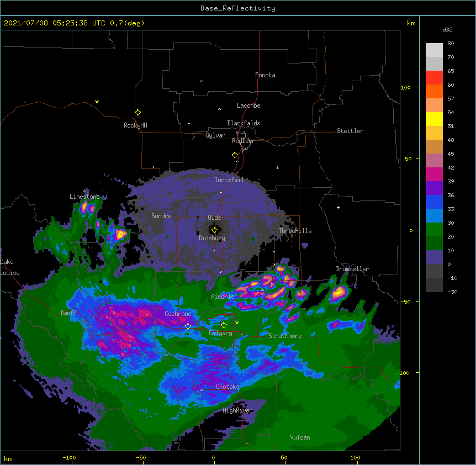Click the white asterisk marker east of Innisfail
The width and height of the screenshot is (476, 465).
pos(277,167)
